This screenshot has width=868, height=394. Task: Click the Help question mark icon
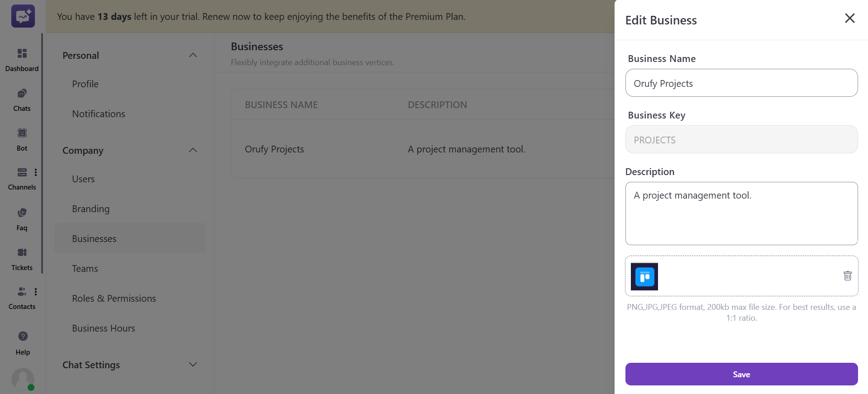pos(23,336)
